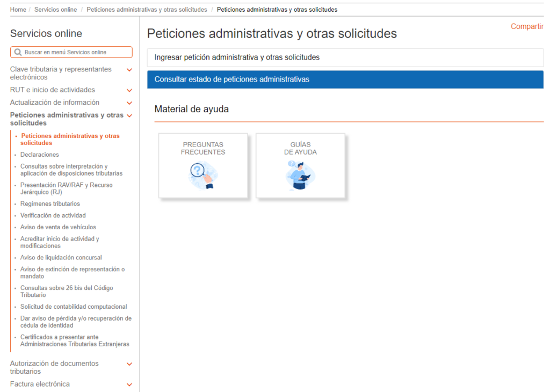Go to Home breadcrumb
550x392 pixels.
[18, 10]
